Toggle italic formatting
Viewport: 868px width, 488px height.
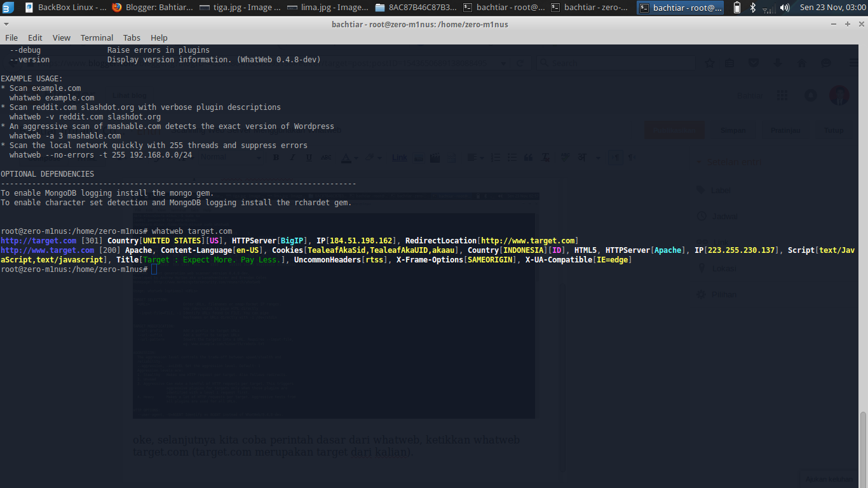click(x=292, y=158)
